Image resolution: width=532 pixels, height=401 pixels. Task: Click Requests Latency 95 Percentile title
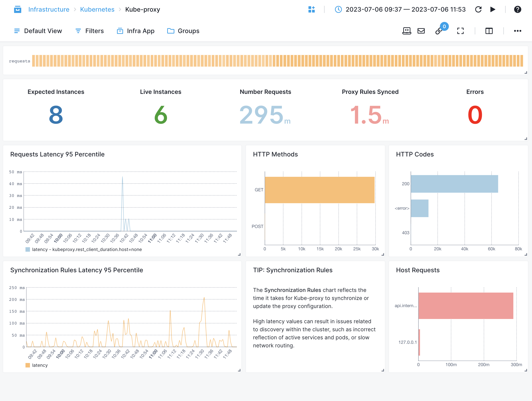click(x=57, y=154)
